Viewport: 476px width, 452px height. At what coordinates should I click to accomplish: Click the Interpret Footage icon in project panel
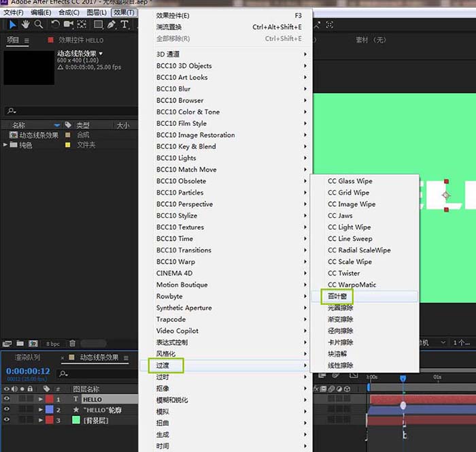tap(7, 344)
